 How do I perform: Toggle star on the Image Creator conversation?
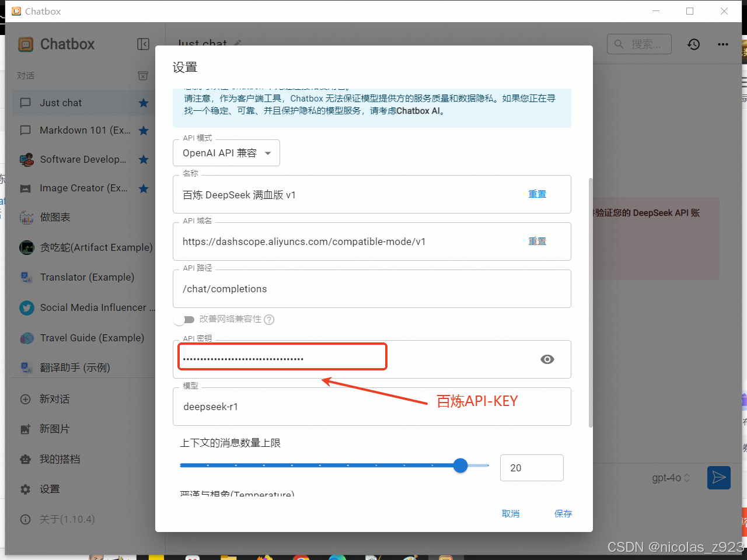point(144,188)
